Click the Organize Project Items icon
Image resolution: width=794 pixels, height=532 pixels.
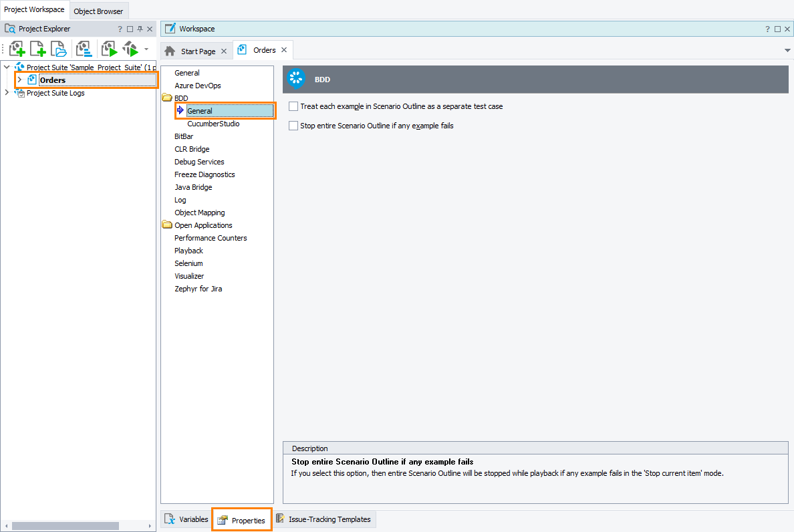84,48
